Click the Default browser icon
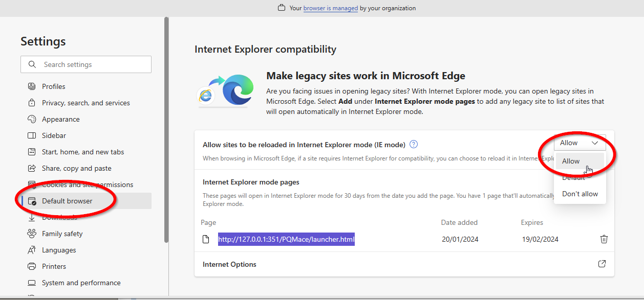The image size is (644, 300). [x=32, y=201]
